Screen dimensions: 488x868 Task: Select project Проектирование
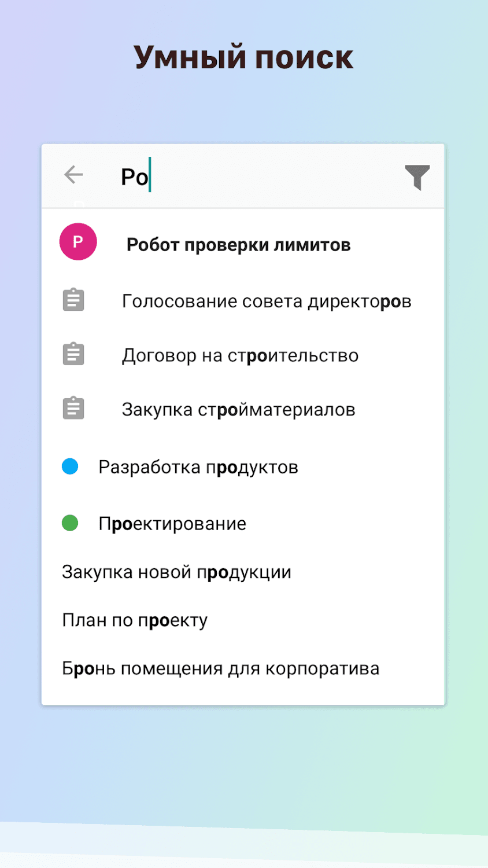coord(172,524)
